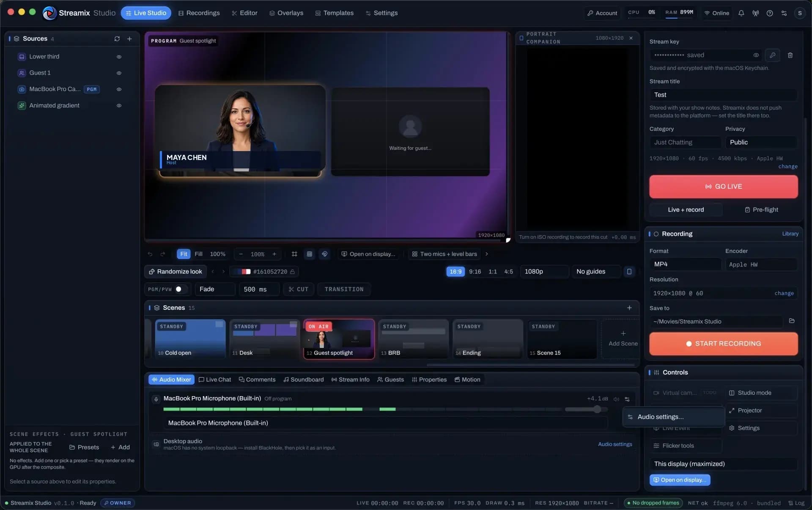Add a new source with plus icon

tap(129, 39)
